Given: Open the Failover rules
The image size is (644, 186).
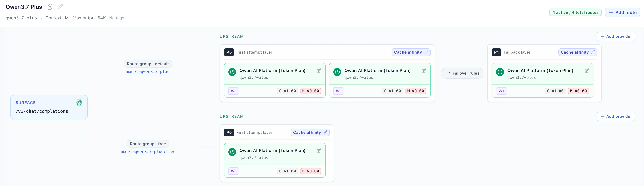Looking at the screenshot, I should [462, 73].
